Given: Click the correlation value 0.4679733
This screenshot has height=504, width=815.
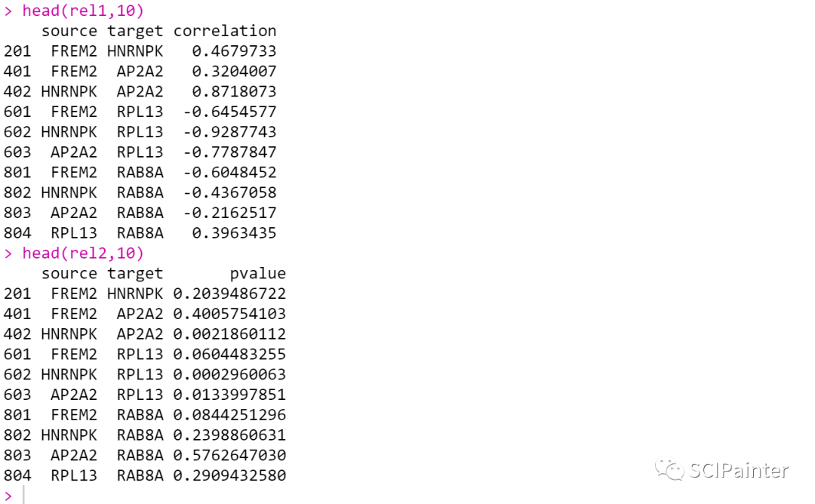Looking at the screenshot, I should click(x=234, y=51).
